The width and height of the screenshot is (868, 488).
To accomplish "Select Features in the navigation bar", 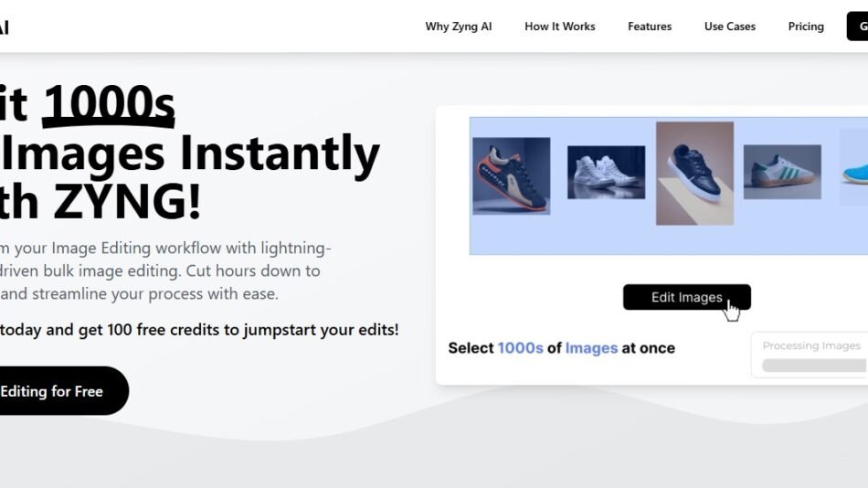I will click(649, 27).
